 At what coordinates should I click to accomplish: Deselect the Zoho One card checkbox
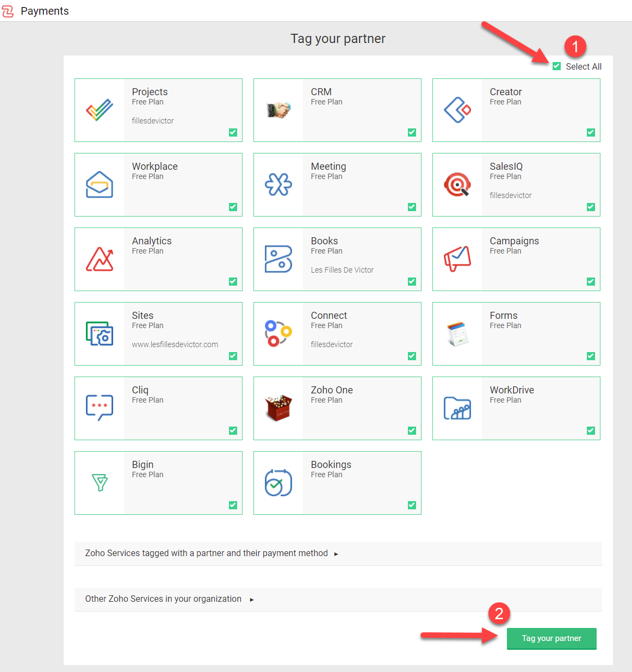click(x=412, y=430)
